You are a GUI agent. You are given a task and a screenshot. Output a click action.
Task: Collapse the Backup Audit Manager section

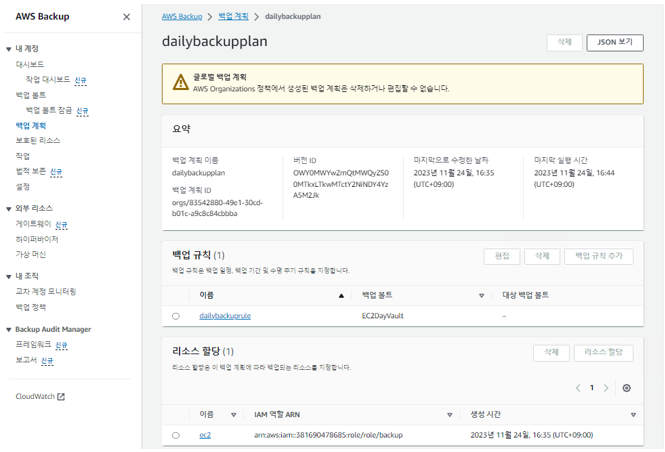(8, 330)
